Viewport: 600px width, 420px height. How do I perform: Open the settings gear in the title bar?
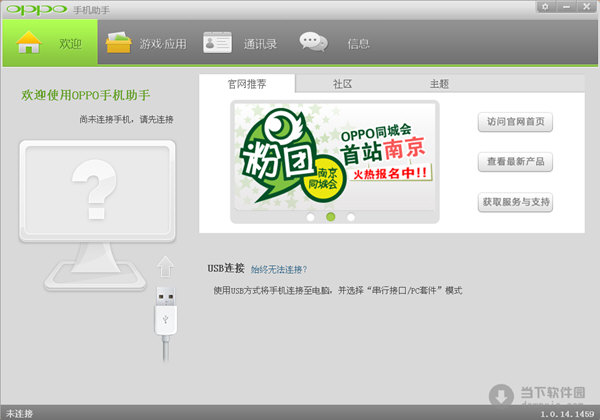pyautogui.click(x=545, y=7)
